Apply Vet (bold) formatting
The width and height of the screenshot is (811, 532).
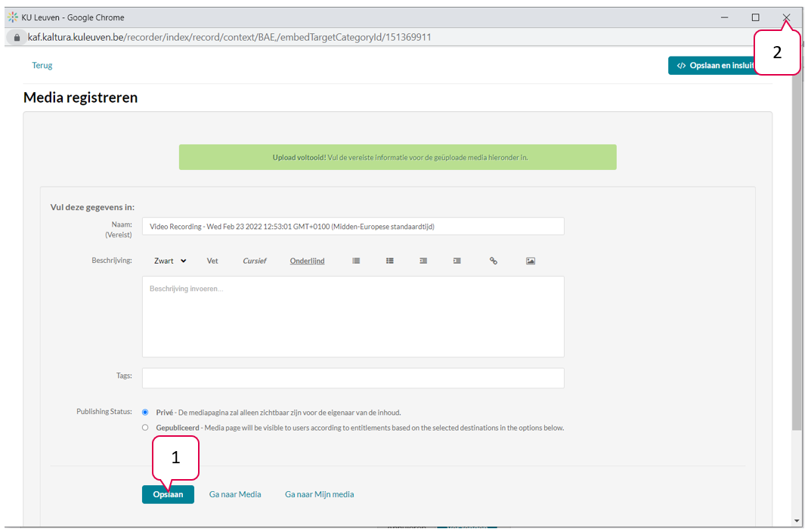pyautogui.click(x=212, y=261)
